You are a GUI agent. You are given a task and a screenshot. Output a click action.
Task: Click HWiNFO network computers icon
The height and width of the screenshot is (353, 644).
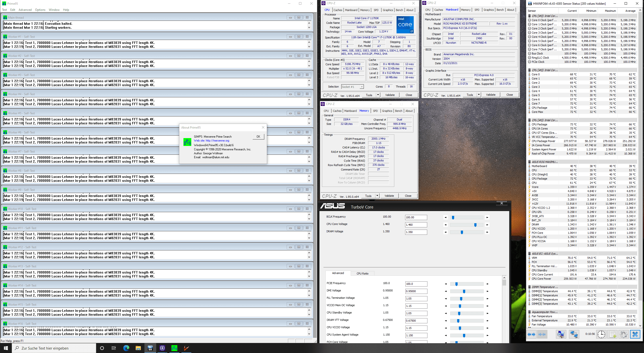574,334
